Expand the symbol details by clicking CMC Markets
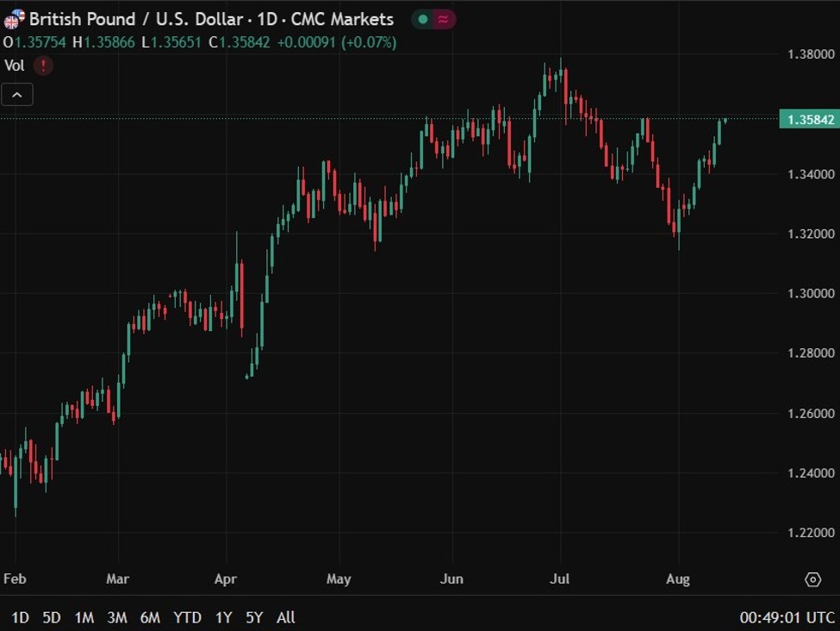The image size is (840, 631). click(x=344, y=18)
